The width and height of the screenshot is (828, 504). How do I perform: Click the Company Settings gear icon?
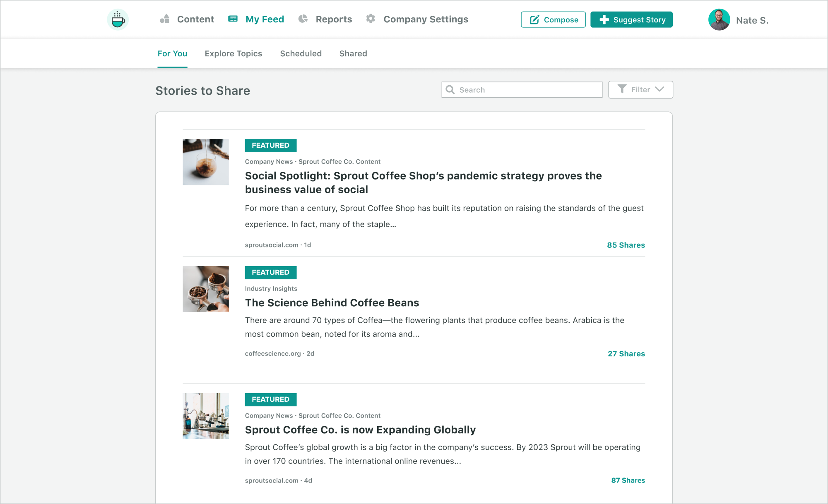(x=371, y=19)
